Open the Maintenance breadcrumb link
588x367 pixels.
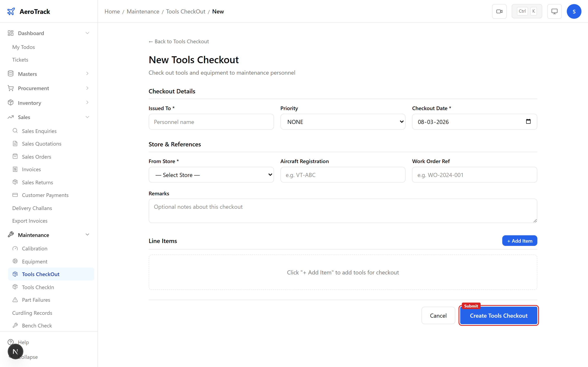pyautogui.click(x=143, y=11)
